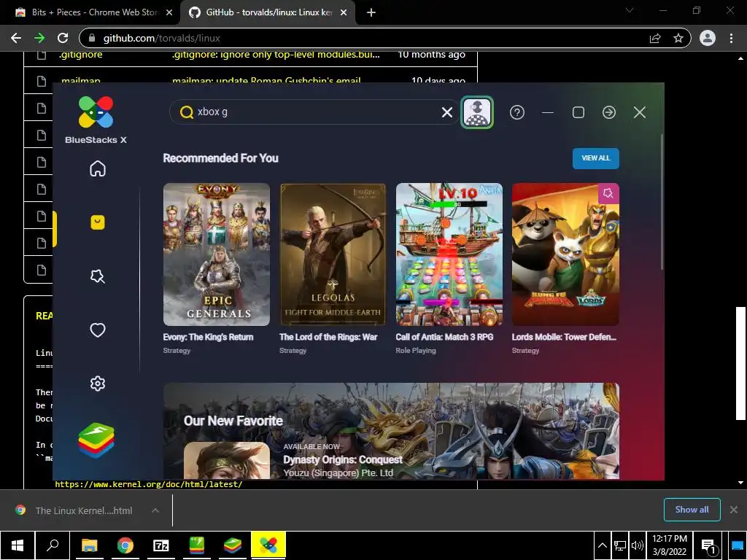Screen dimensions: 747x560
Task: Clear the search text with X
Action: coord(447,112)
